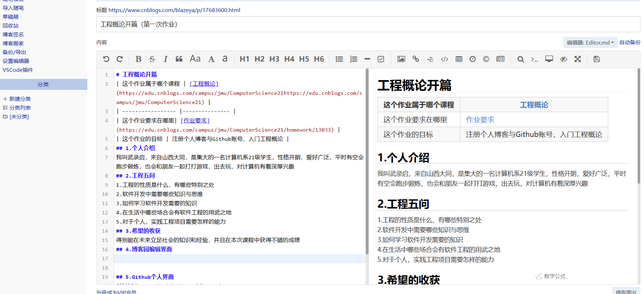Click the '## 5.Github个人界面' source line

[x=145, y=277]
